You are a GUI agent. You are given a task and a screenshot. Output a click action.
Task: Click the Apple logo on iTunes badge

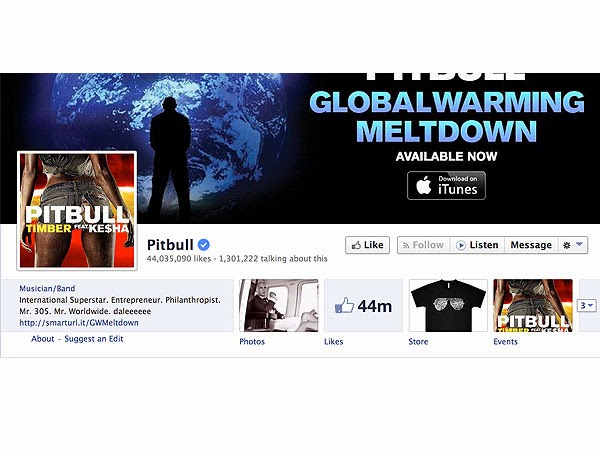(424, 185)
